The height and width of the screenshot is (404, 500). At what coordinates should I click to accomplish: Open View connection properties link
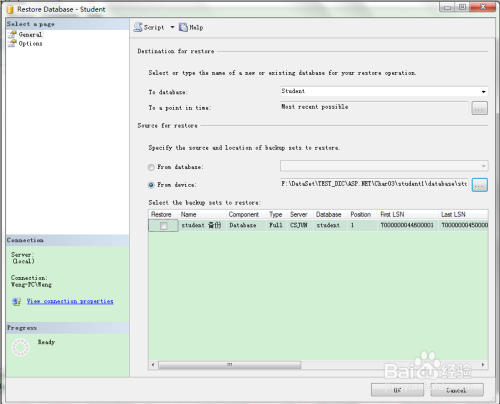pos(70,301)
